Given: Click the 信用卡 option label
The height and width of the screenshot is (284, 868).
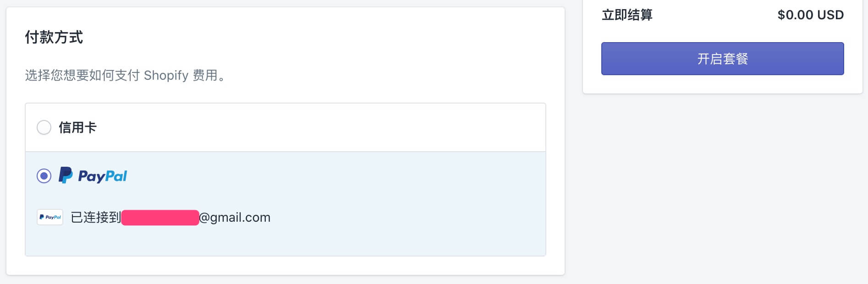Looking at the screenshot, I should pyautogui.click(x=77, y=127).
